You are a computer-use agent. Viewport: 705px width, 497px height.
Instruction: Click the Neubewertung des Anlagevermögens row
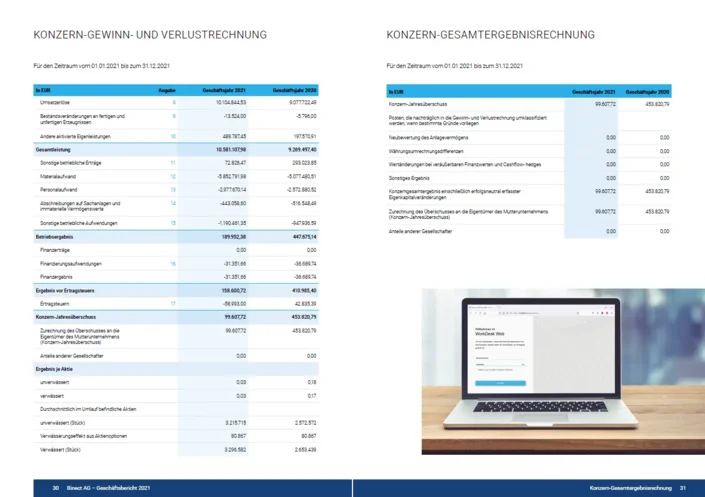432,137
